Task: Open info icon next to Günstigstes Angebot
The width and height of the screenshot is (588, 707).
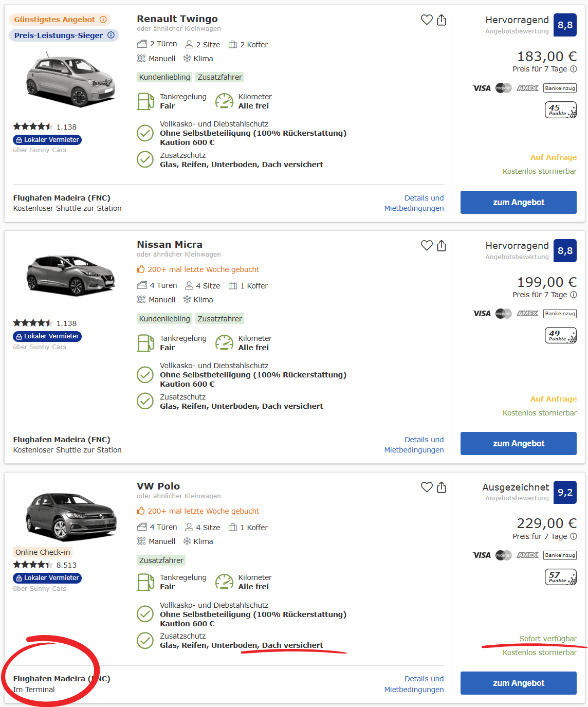Action: tap(103, 20)
